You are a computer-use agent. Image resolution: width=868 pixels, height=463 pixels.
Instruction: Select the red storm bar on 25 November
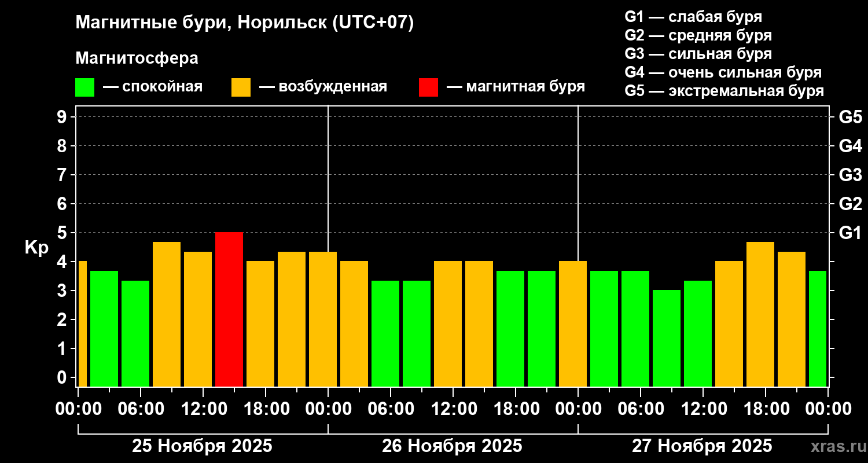(229, 309)
